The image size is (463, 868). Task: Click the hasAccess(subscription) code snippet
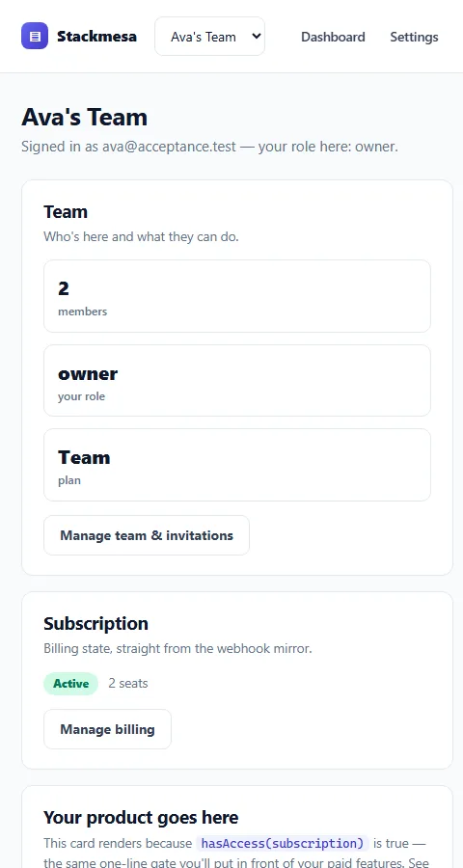[x=283, y=843]
